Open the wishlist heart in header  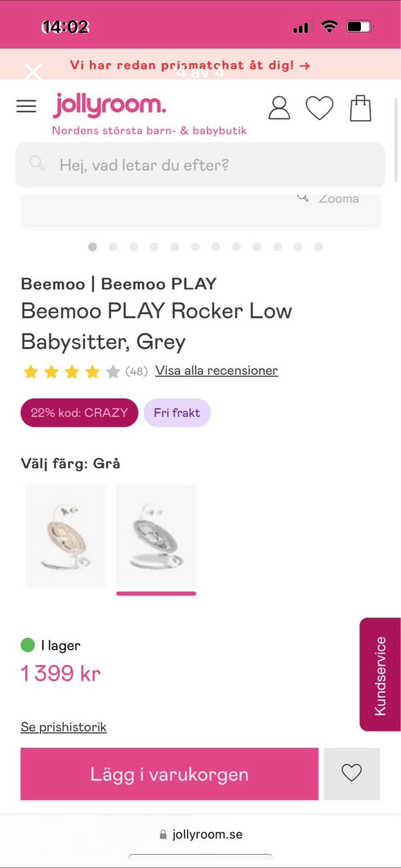click(320, 108)
